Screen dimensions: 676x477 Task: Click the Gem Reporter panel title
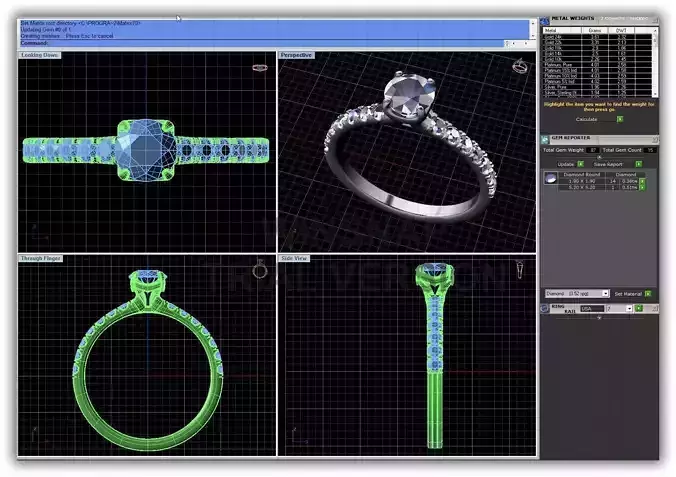pyautogui.click(x=571, y=138)
